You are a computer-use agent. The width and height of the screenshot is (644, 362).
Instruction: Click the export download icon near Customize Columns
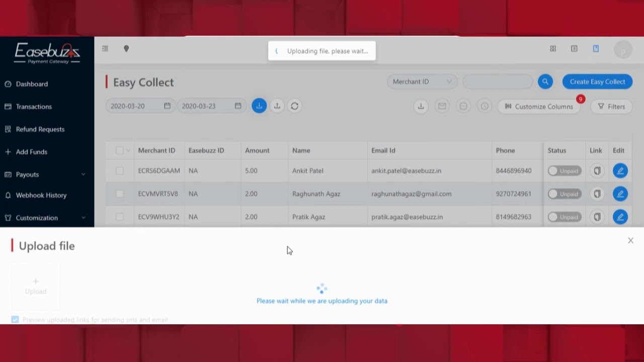click(421, 106)
